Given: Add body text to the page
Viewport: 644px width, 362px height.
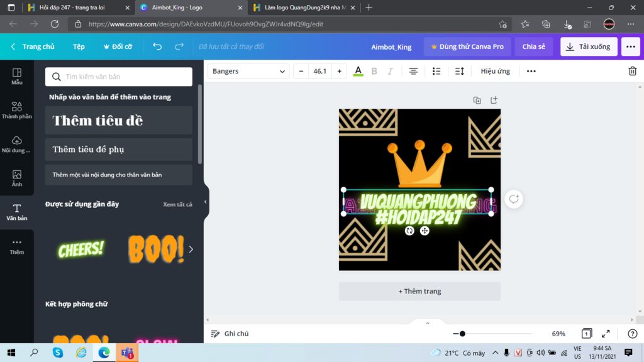Looking at the screenshot, I should pos(119,175).
